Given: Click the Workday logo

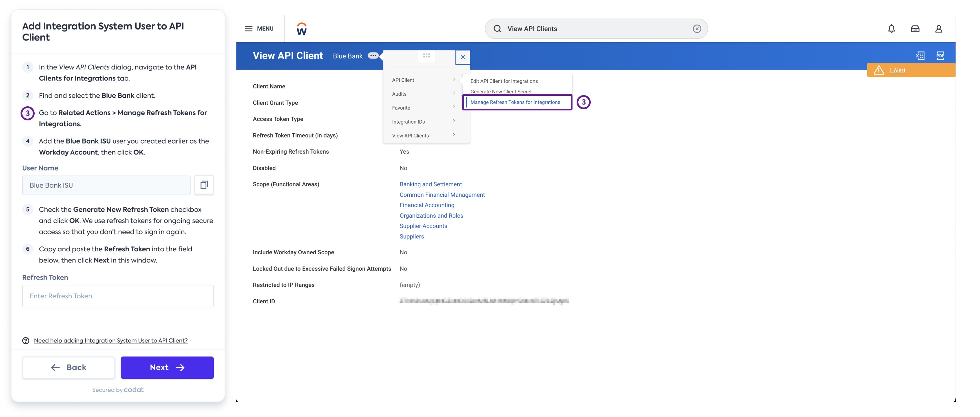Looking at the screenshot, I should 301,28.
